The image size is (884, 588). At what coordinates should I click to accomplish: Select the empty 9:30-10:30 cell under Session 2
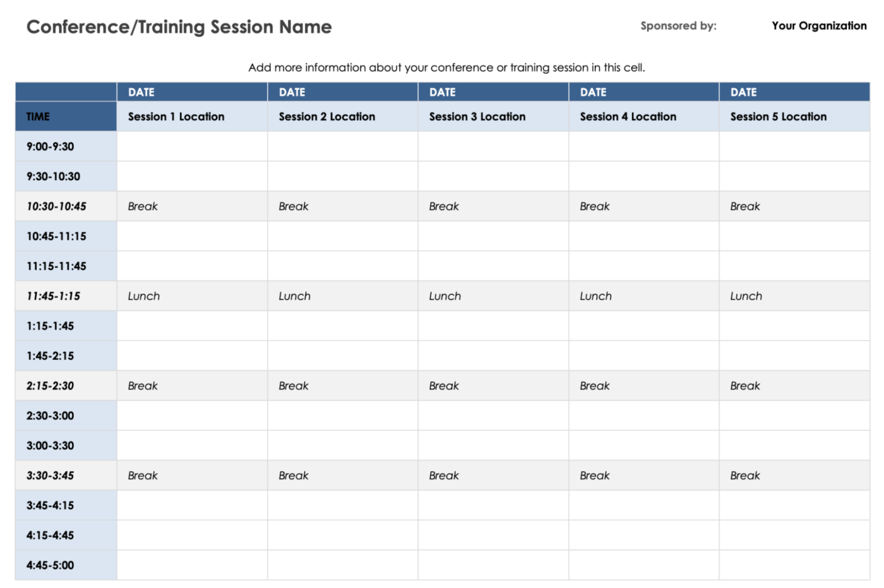(342, 176)
